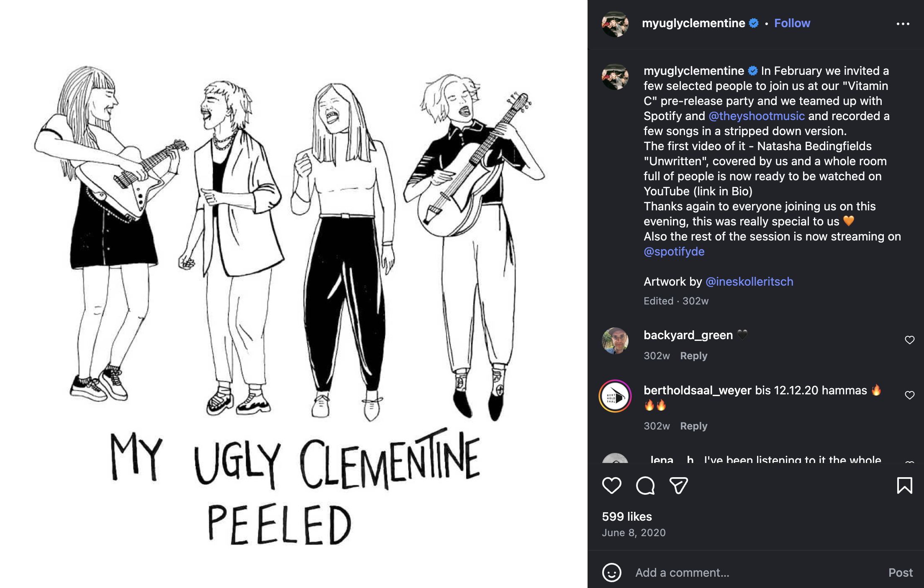Like bertholdsaal_weyer's comment
Screen dimensions: 924x588
coord(909,395)
